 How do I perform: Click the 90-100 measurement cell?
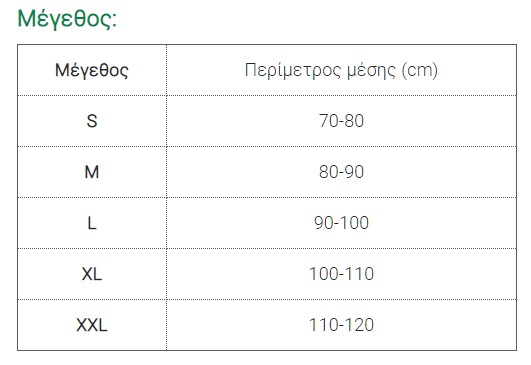[x=341, y=223]
